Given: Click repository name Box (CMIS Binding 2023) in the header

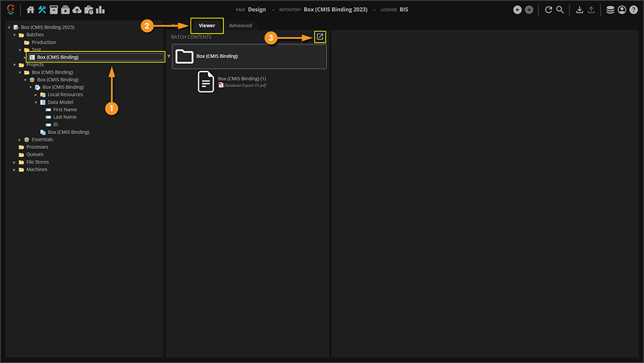Looking at the screenshot, I should (x=336, y=10).
